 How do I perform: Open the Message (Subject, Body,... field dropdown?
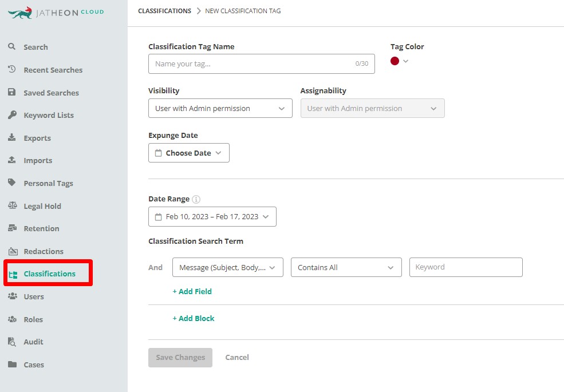[228, 267]
